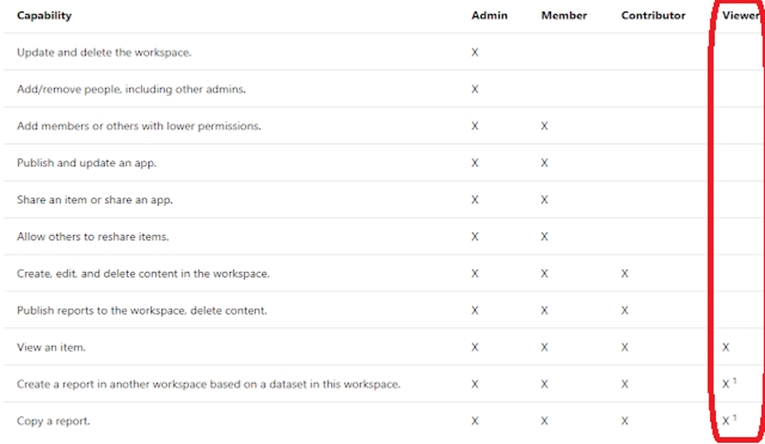This screenshot has height=444, width=765.
Task: Click Contributor X for 'Copy a report' row
Action: coord(624,421)
